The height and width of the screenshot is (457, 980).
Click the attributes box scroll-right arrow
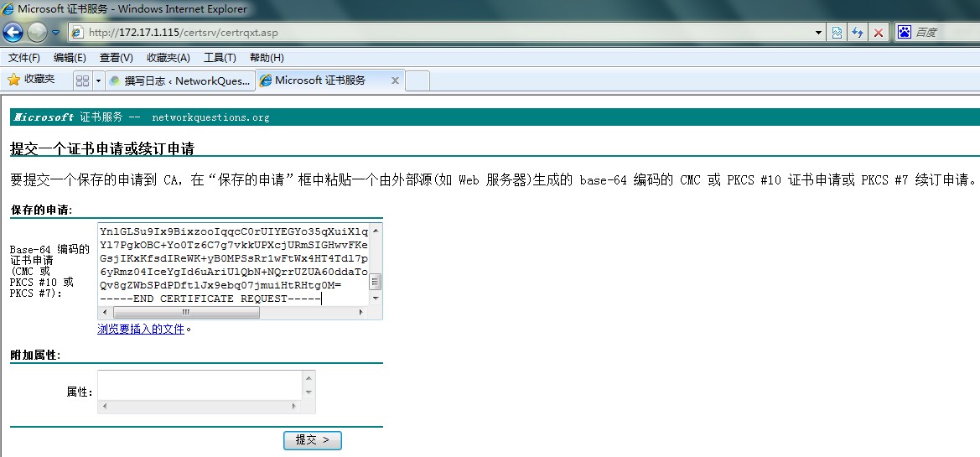point(296,407)
